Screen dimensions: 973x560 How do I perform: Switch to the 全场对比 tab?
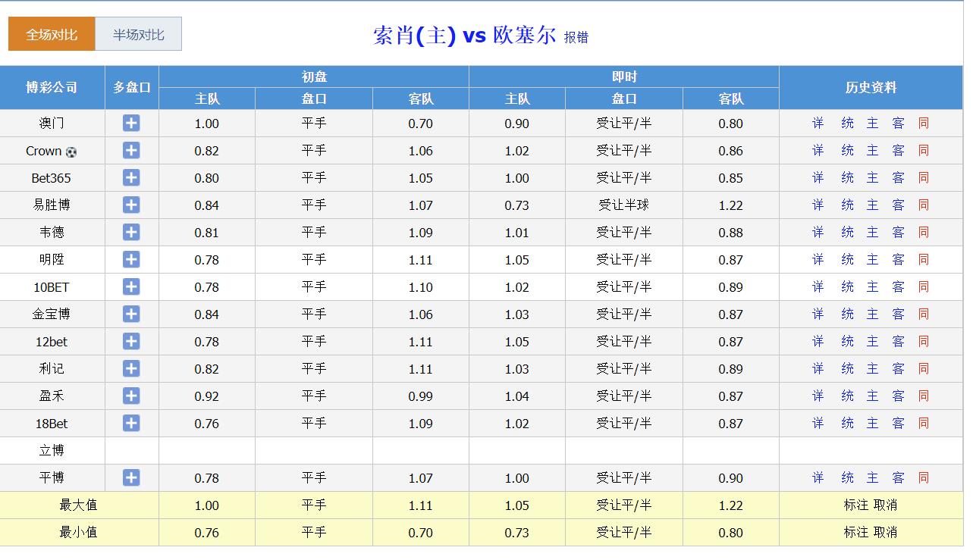click(52, 34)
